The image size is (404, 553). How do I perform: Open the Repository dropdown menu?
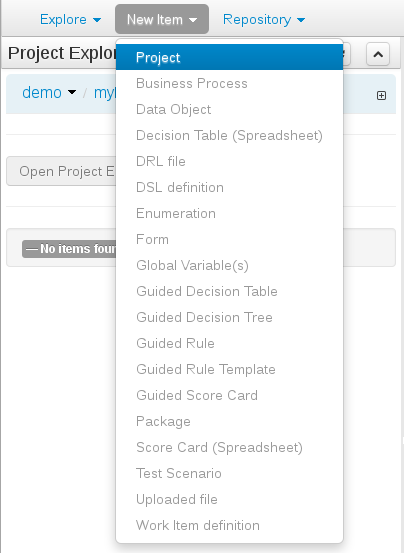264,19
